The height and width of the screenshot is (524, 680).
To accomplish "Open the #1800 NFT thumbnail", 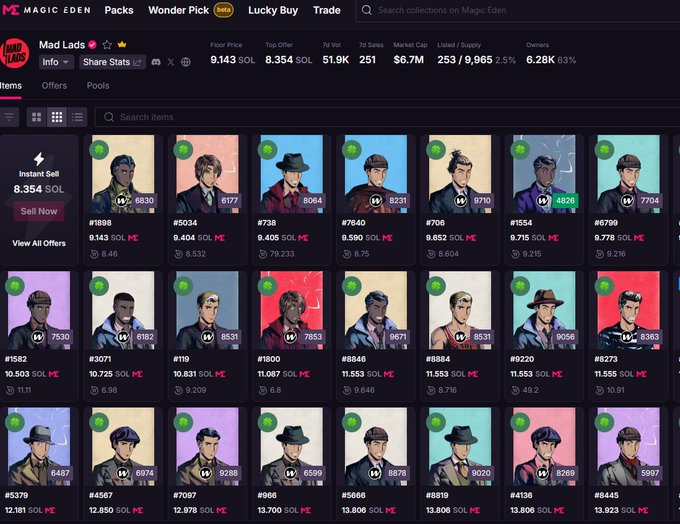I will 291,310.
